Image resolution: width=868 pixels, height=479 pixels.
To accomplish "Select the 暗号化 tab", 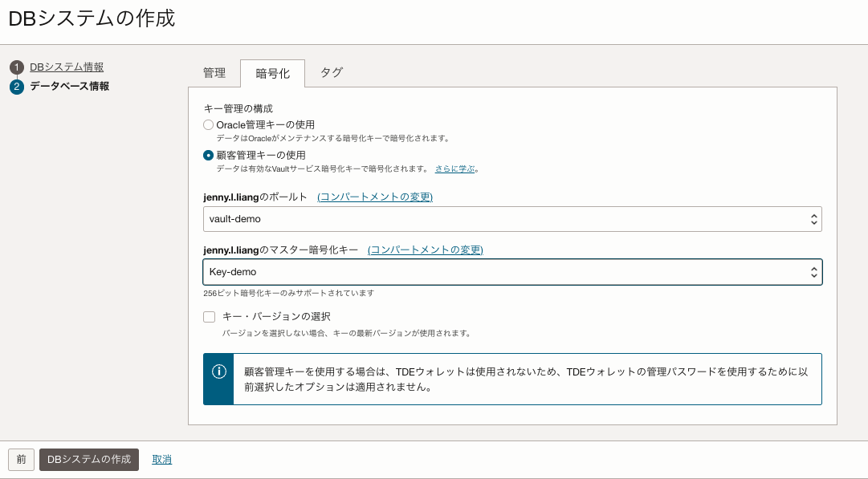I will (x=272, y=74).
